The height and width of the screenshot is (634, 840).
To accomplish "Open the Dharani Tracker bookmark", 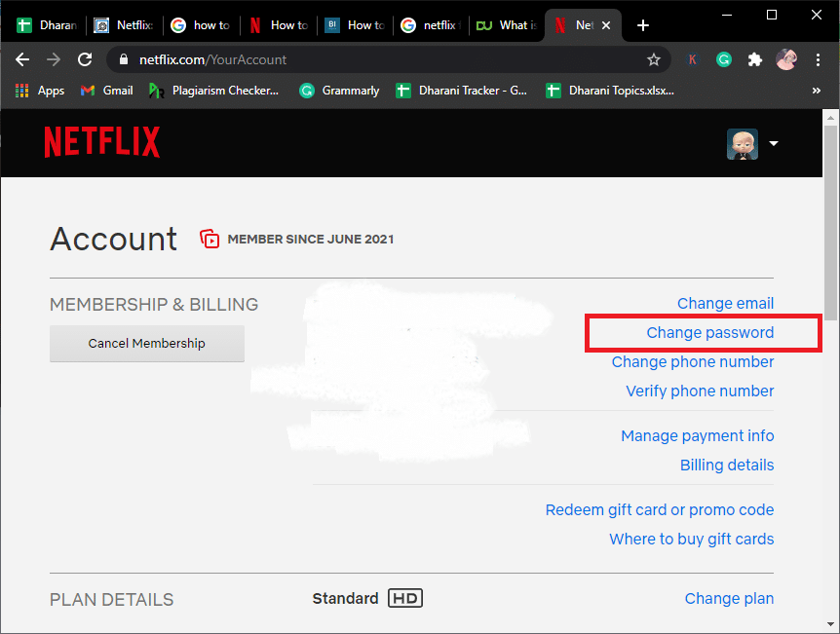I will pyautogui.click(x=461, y=91).
